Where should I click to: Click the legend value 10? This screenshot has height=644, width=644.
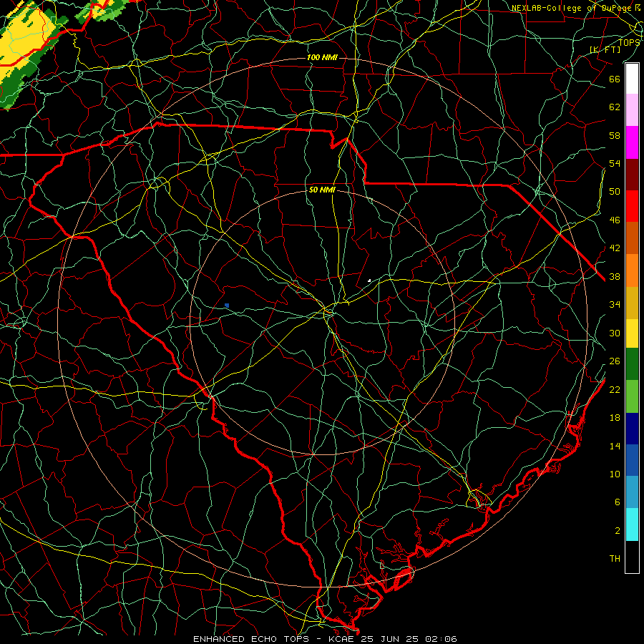pos(615,474)
